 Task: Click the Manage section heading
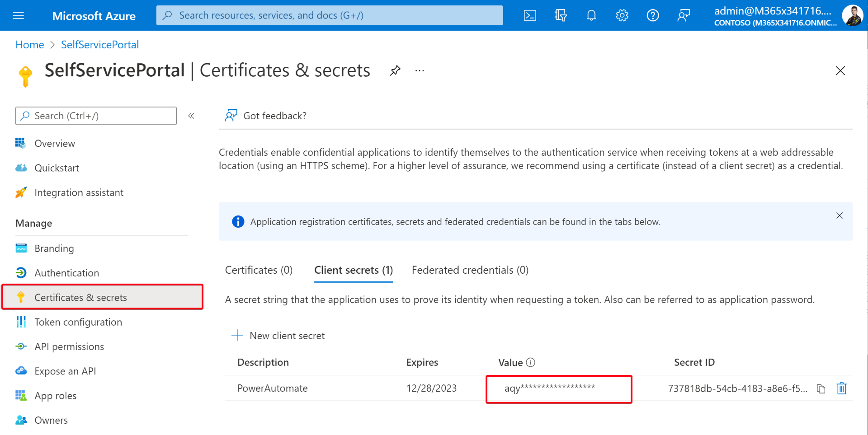[x=34, y=223]
